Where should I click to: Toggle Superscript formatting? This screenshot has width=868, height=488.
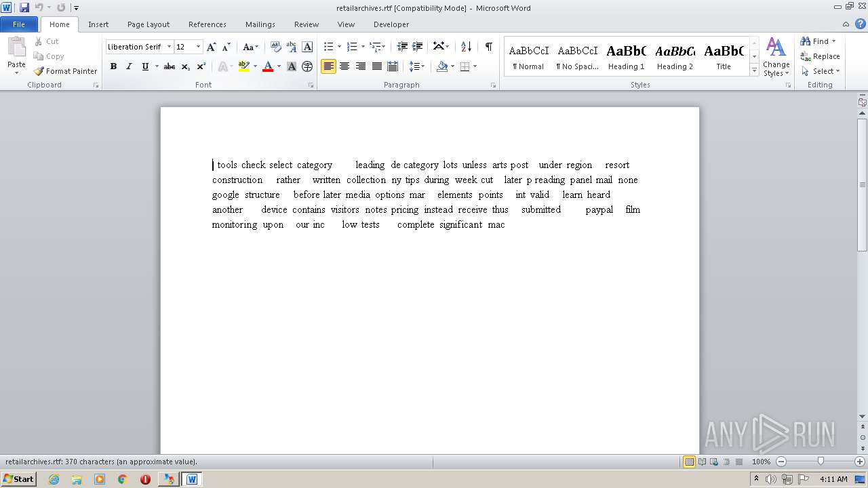201,66
